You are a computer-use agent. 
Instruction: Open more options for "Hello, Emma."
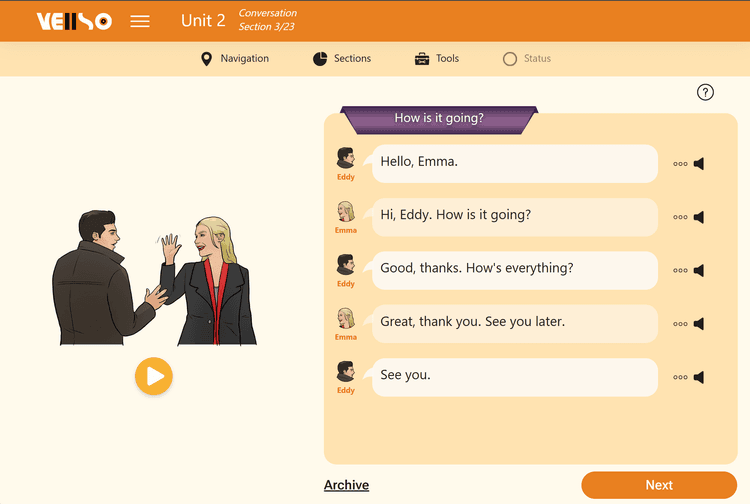coord(680,164)
